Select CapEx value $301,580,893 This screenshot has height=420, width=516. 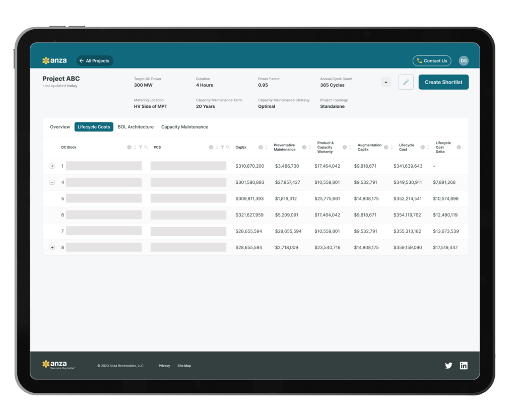[250, 182]
